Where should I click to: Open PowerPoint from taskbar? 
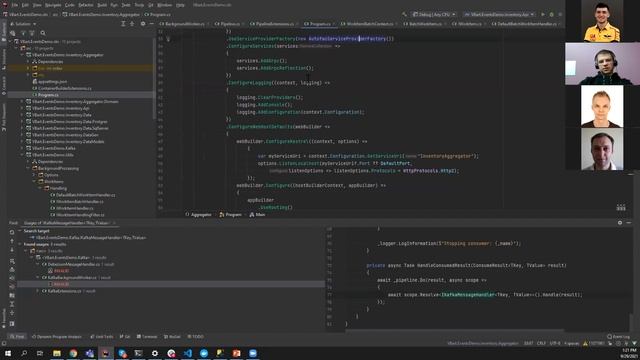click(x=236, y=353)
